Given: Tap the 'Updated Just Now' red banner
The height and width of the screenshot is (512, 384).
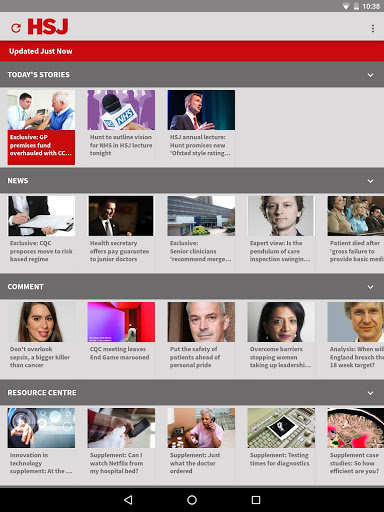Looking at the screenshot, I should coord(192,51).
